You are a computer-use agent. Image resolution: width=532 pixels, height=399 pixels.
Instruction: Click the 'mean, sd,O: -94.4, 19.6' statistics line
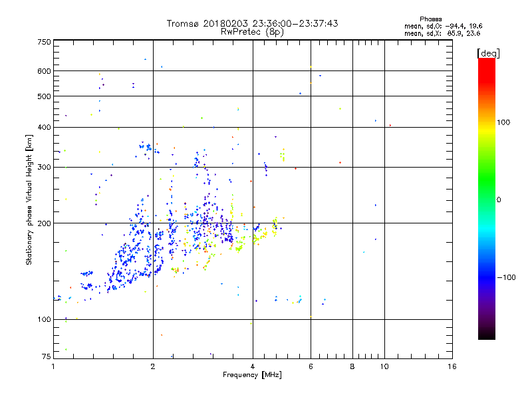(x=443, y=26)
